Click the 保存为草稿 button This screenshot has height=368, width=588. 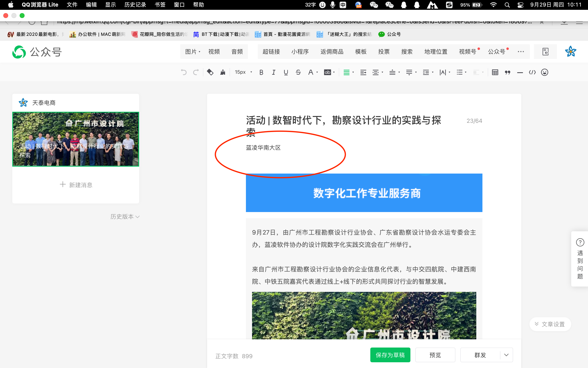click(x=390, y=355)
